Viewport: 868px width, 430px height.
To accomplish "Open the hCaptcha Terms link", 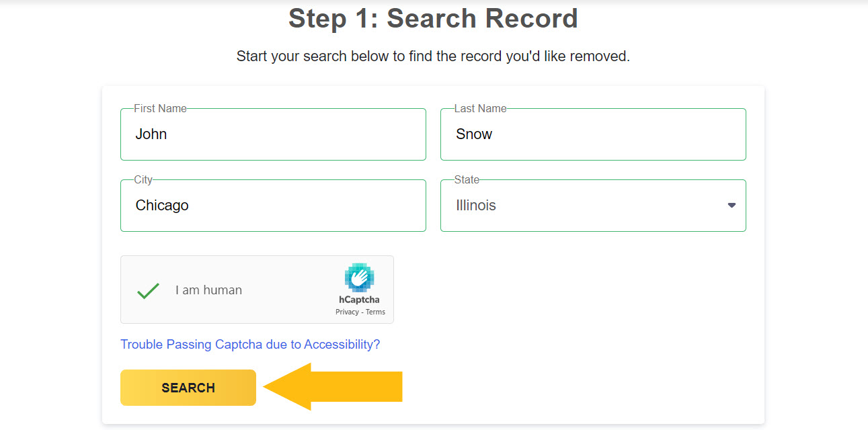I will point(375,312).
